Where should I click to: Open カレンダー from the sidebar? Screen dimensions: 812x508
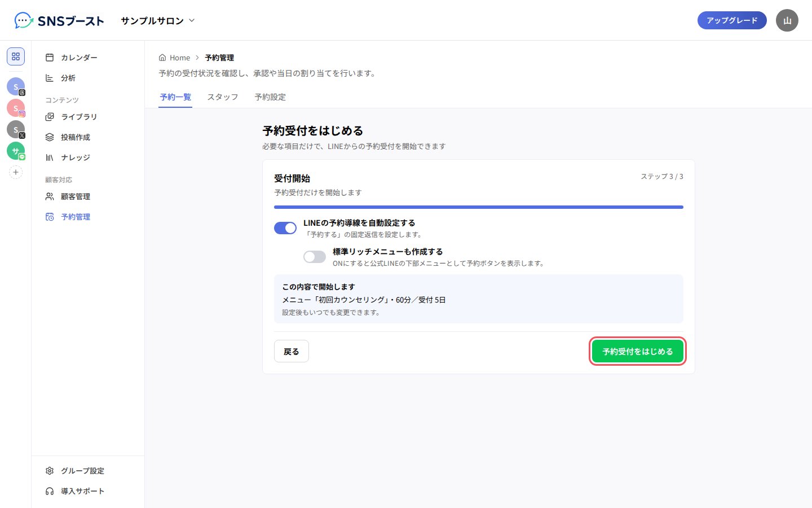pyautogui.click(x=88, y=58)
